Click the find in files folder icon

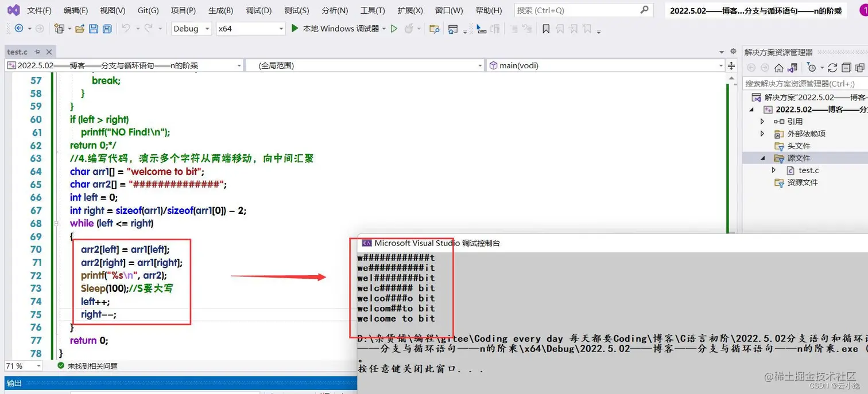point(435,29)
